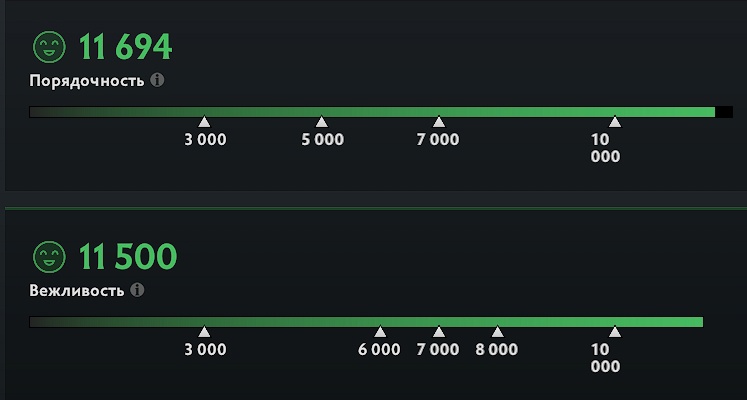Click the 10 000 marker on Вежливость bar
The width and height of the screenshot is (747, 400).
pyautogui.click(x=615, y=331)
